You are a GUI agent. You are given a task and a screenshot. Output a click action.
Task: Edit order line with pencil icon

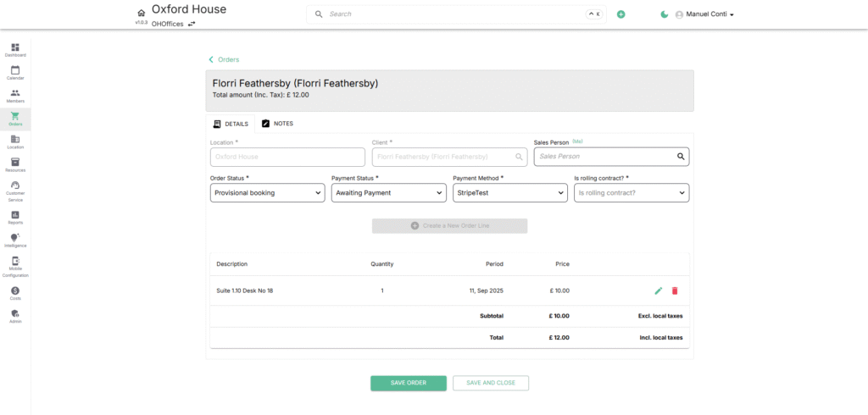[x=659, y=290]
